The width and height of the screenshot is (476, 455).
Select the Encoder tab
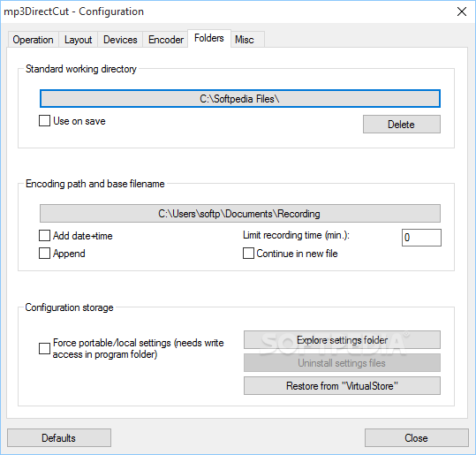click(166, 40)
